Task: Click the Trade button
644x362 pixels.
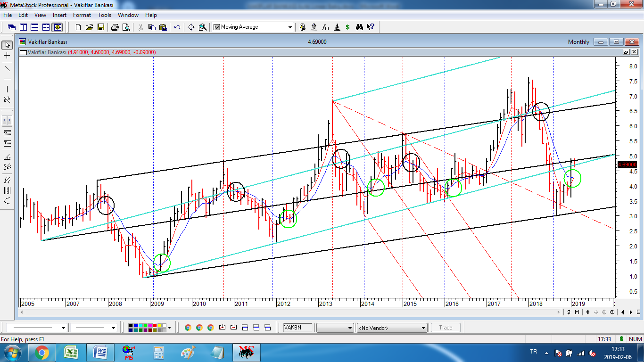Action: pyautogui.click(x=446, y=328)
